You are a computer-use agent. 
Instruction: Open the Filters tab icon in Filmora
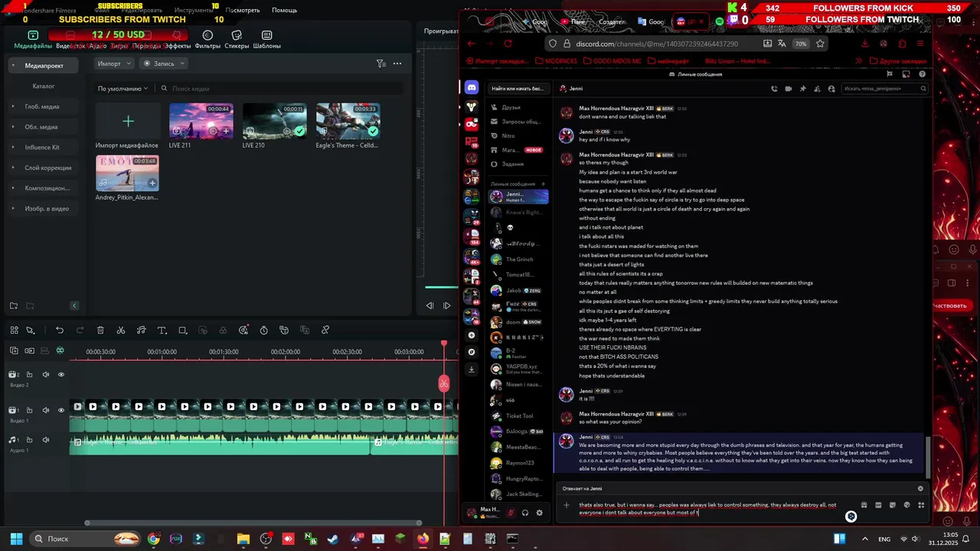(x=207, y=35)
